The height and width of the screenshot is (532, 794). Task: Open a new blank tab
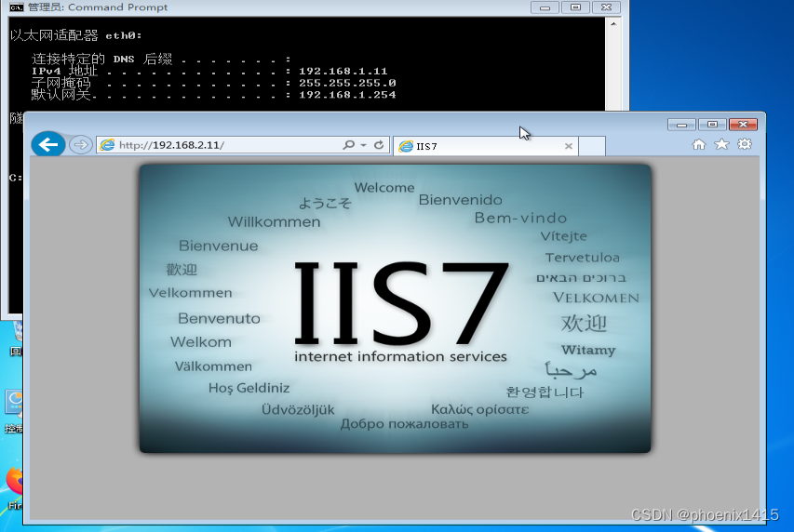(592, 146)
